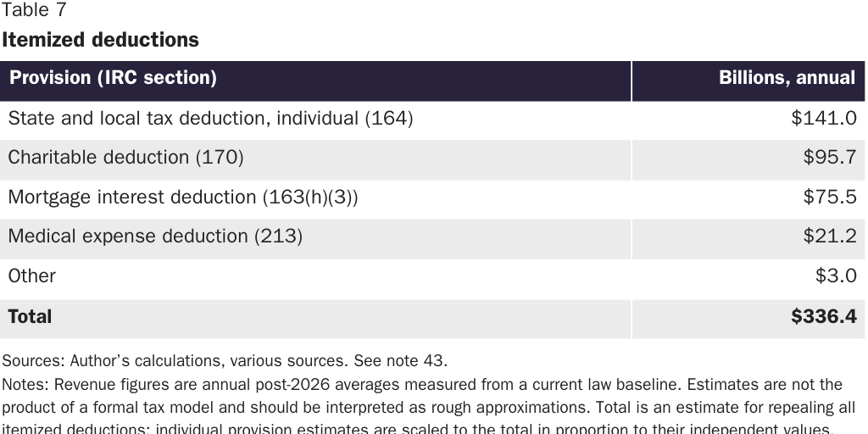The image size is (868, 434).
Task: Click the $21.2 value cell
Action: point(830,236)
